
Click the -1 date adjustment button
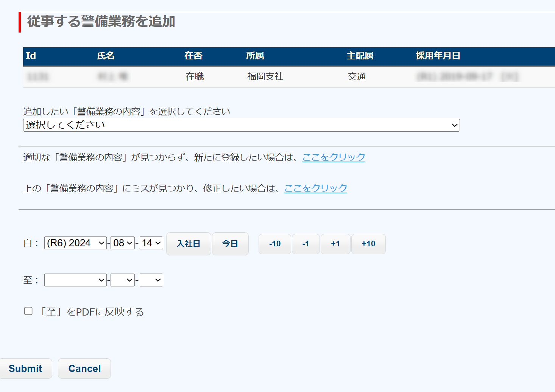306,244
